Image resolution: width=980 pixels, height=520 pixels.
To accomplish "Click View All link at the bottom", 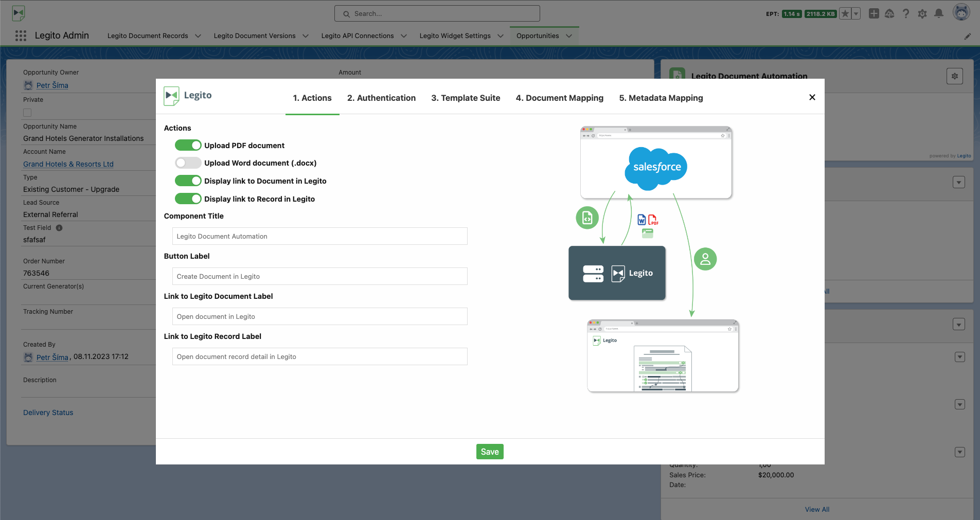I will point(817,509).
